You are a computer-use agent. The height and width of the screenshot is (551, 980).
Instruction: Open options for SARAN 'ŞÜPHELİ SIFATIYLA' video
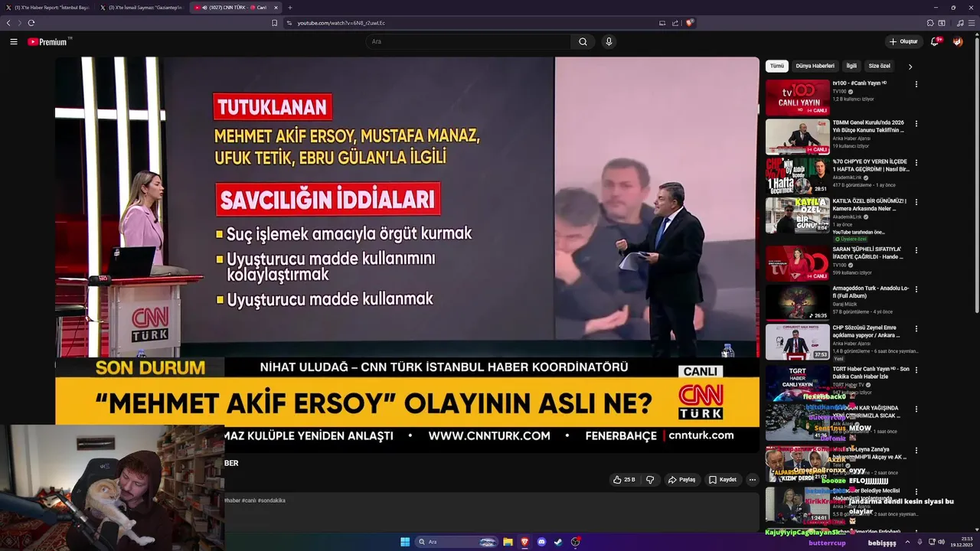[916, 250]
